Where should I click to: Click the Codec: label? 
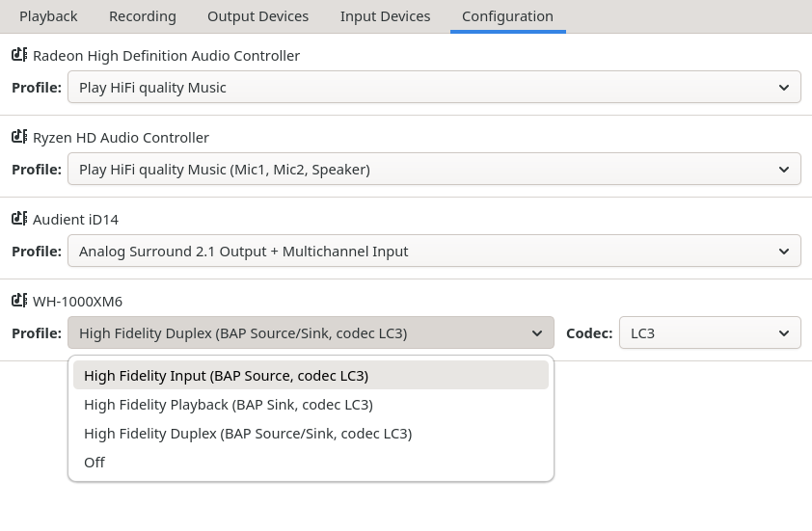(589, 332)
